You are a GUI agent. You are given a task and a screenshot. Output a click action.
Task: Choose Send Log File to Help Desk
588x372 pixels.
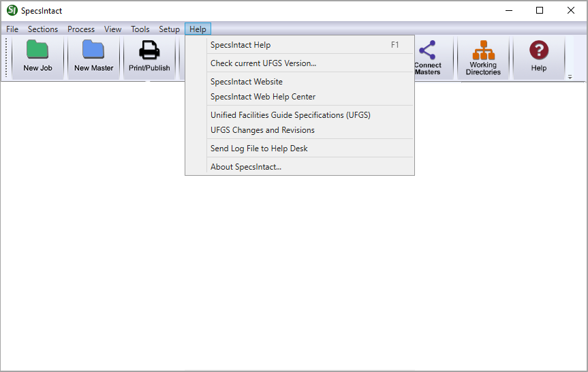(x=300, y=149)
